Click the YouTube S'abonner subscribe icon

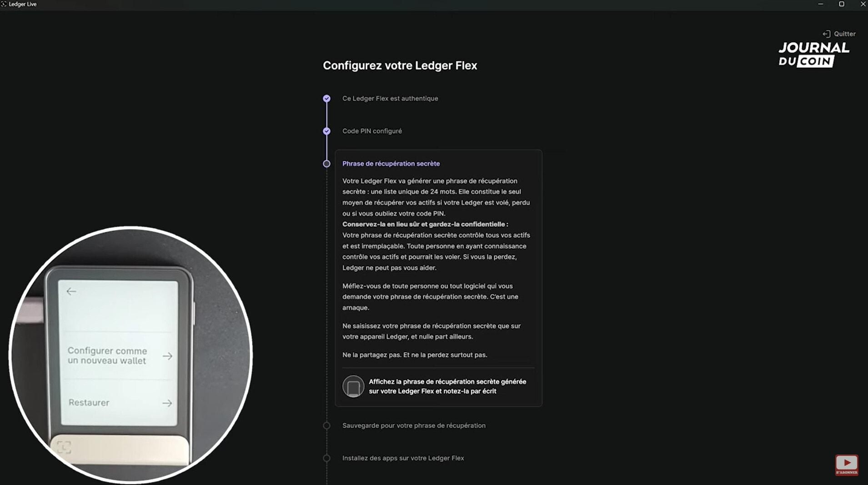(x=846, y=465)
